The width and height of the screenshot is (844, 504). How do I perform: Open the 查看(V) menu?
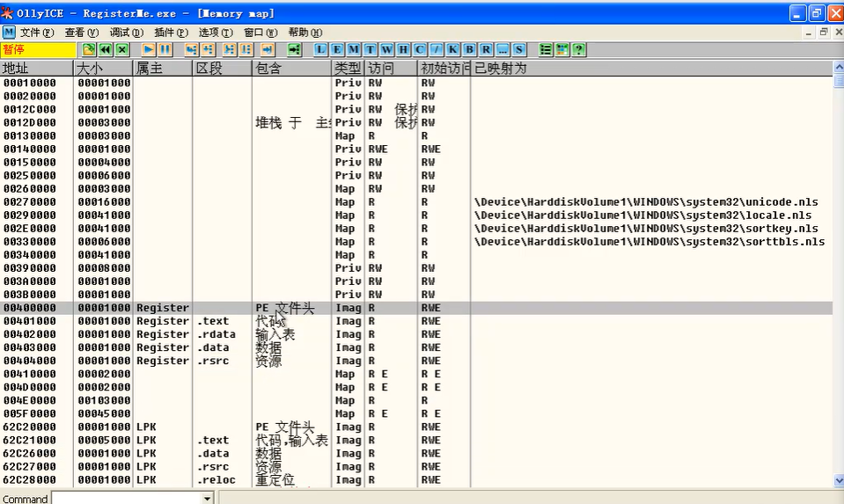tap(82, 33)
